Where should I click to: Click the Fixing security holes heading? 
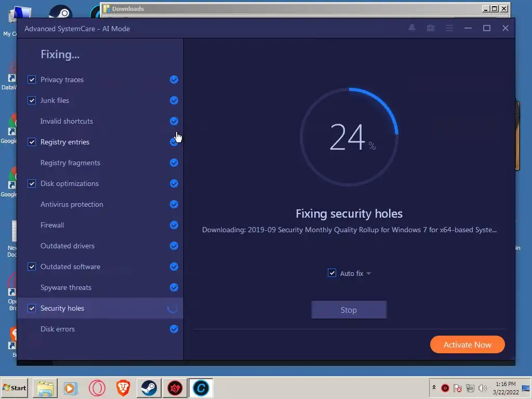click(349, 214)
